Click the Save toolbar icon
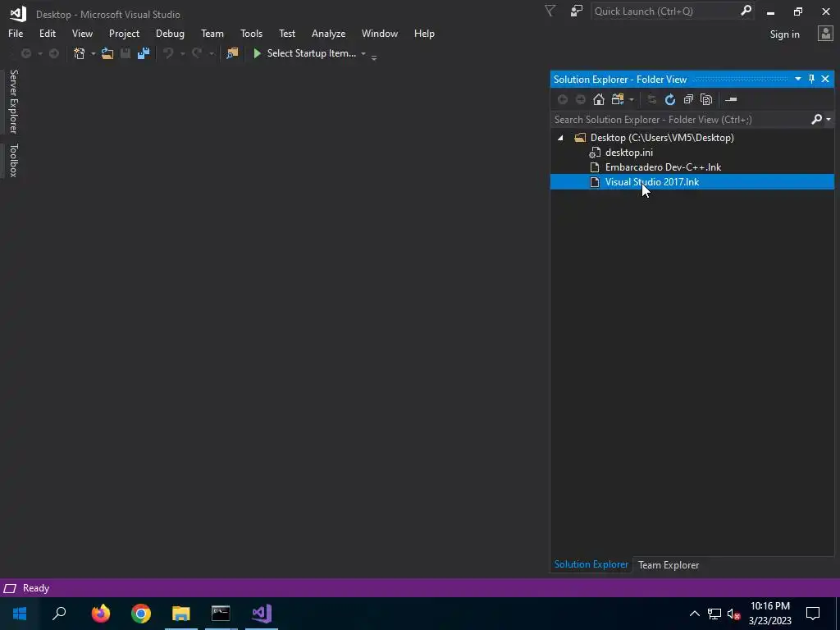Image resolution: width=840 pixels, height=630 pixels. [x=126, y=53]
